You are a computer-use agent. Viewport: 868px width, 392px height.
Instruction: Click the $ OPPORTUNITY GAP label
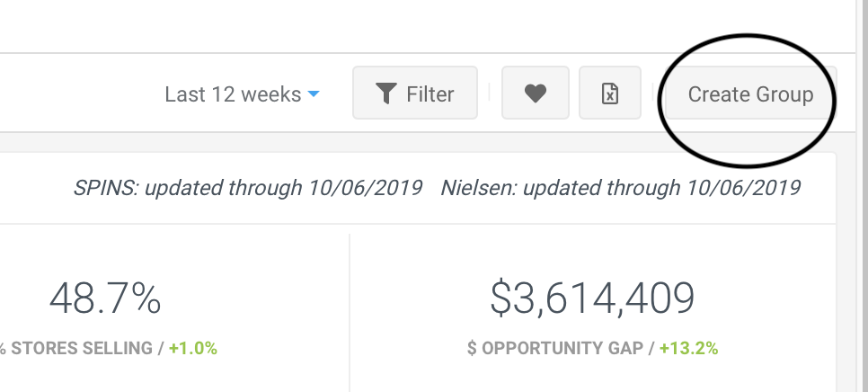pos(555,348)
